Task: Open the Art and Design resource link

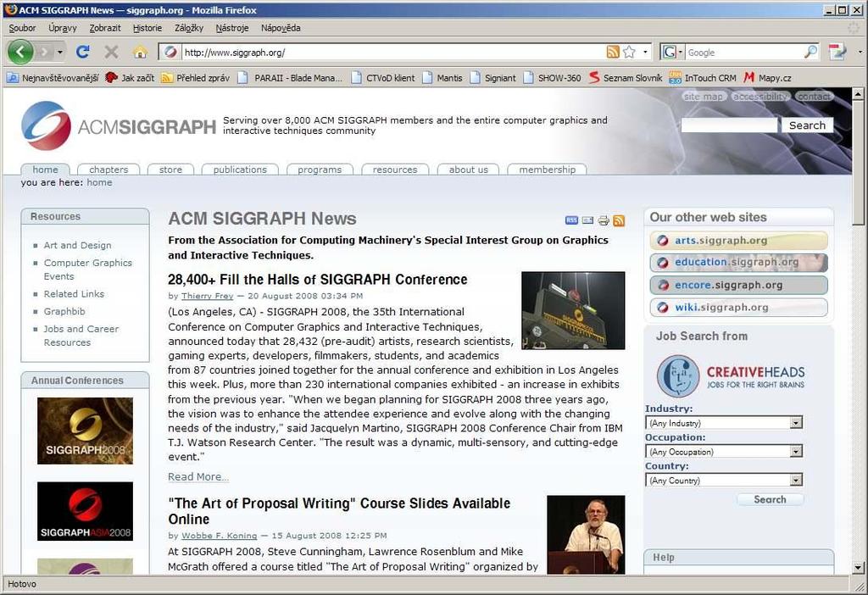Action: point(77,245)
